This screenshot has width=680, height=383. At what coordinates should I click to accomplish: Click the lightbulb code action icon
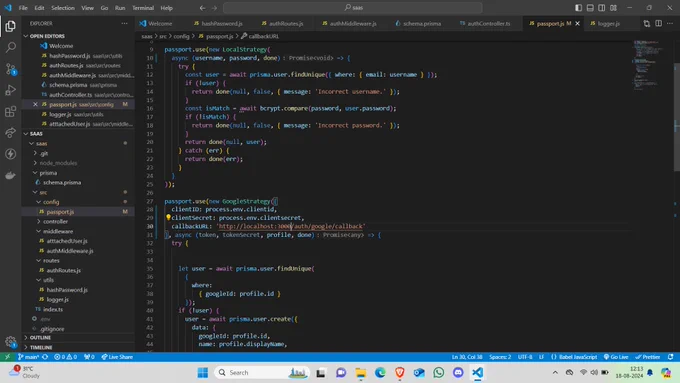[168, 218]
